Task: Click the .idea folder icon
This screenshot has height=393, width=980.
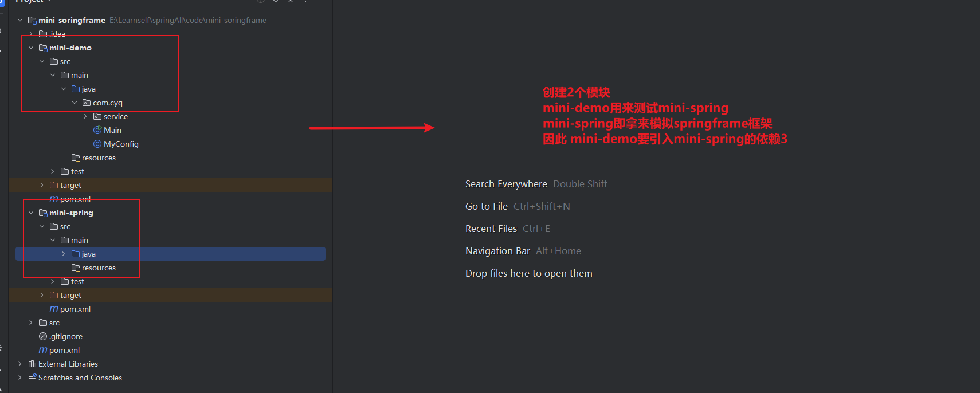Action: pyautogui.click(x=43, y=34)
